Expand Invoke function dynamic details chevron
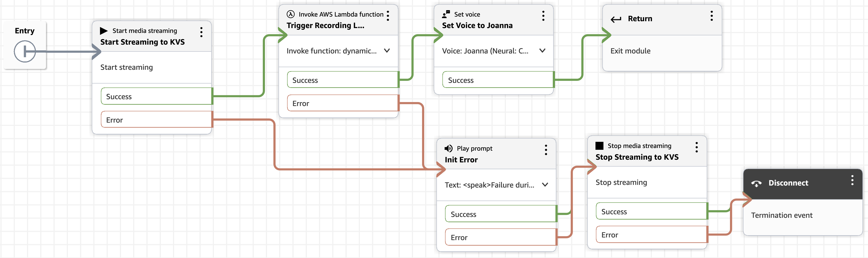 [x=387, y=51]
